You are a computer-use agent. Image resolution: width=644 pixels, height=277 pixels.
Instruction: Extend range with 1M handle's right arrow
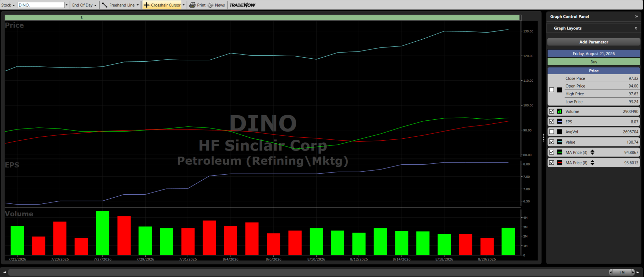[x=632, y=272]
